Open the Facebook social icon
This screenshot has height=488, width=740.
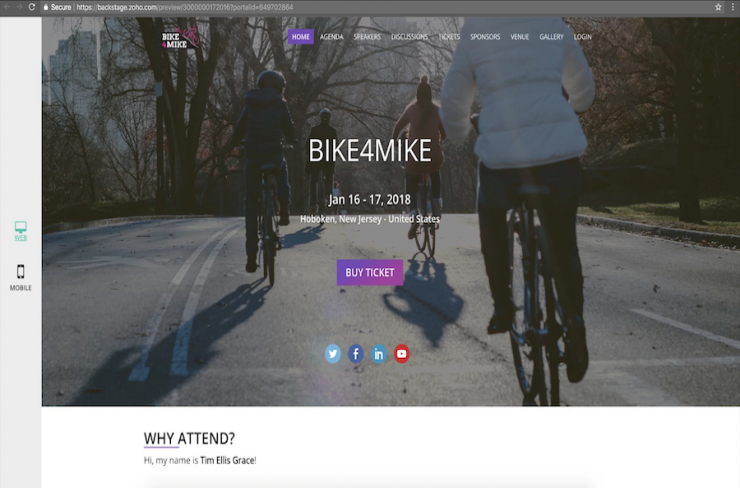pos(356,353)
